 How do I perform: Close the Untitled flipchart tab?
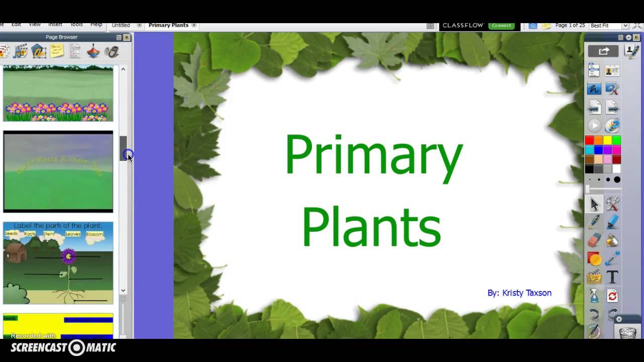click(x=139, y=25)
